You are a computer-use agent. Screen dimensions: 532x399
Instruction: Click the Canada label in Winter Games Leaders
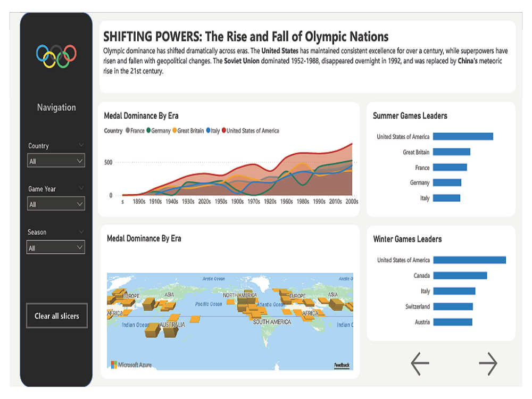click(421, 276)
